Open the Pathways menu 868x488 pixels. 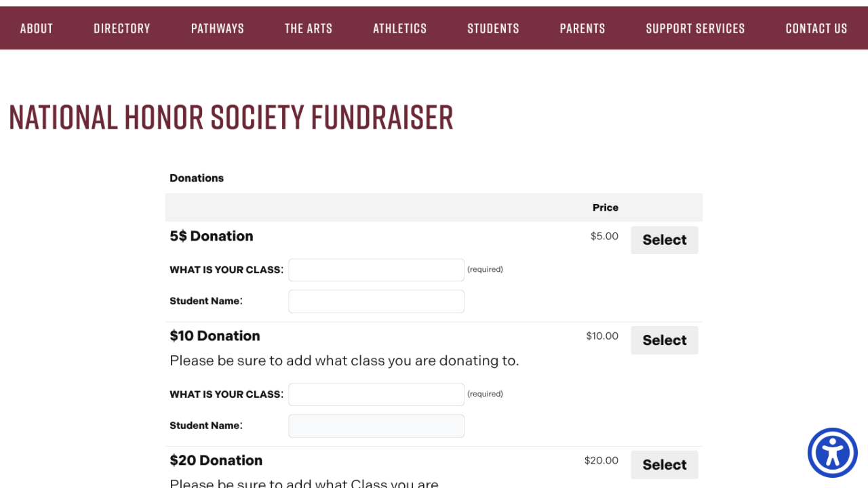tap(218, 28)
